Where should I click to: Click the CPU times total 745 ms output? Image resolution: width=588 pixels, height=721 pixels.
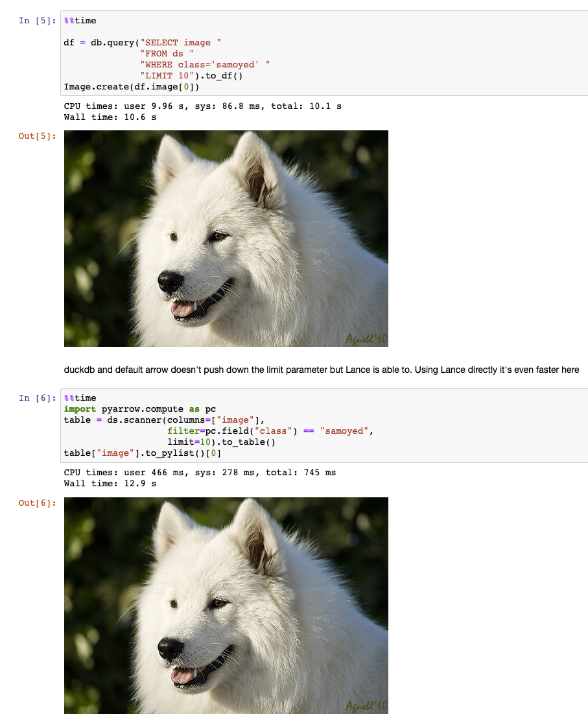click(x=200, y=473)
